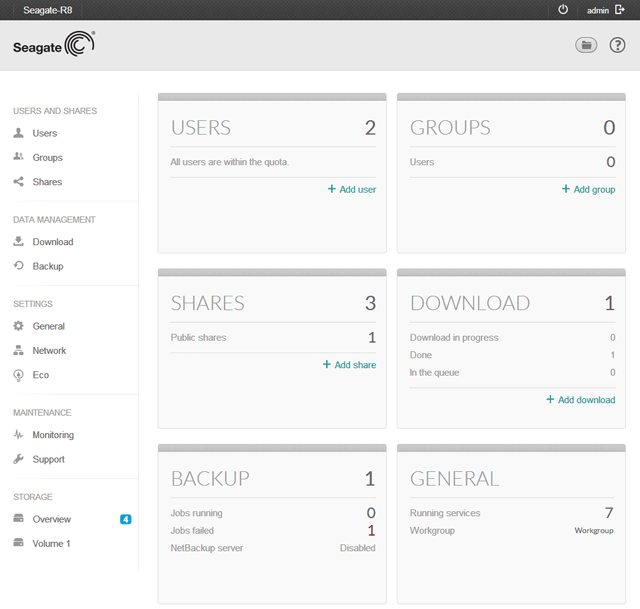
Task: Click the power icon in top bar
Action: coord(563,9)
